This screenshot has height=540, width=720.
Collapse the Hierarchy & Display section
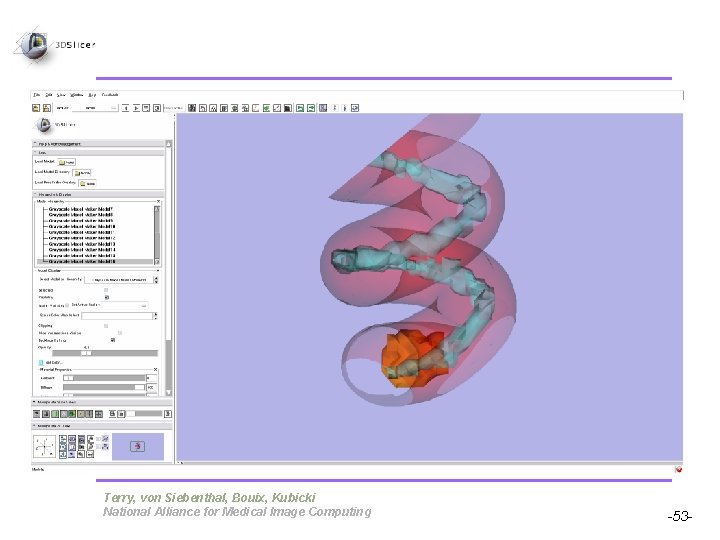98,194
